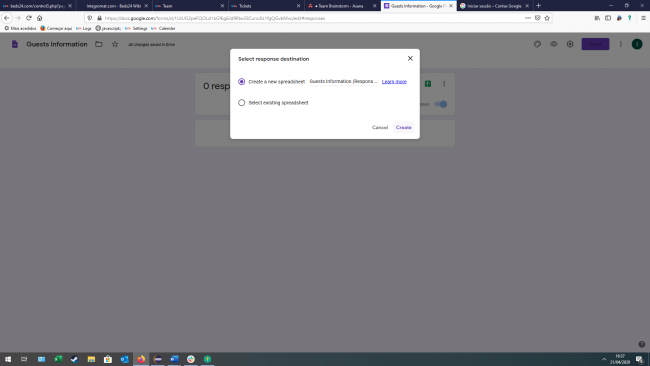Click the new spreadsheet name field

pos(343,82)
